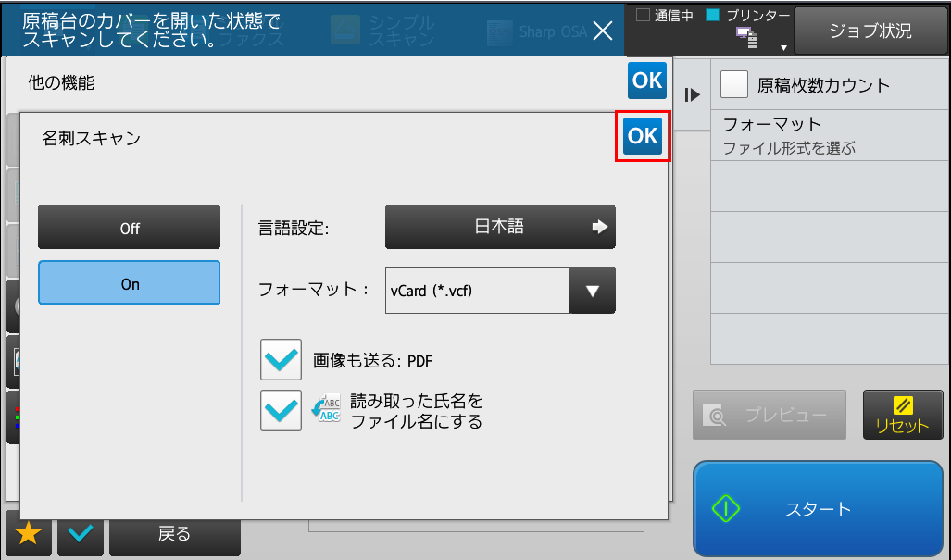Screen dimensions: 951x560
Task: Close the scan instruction message banner
Action: click(x=602, y=31)
